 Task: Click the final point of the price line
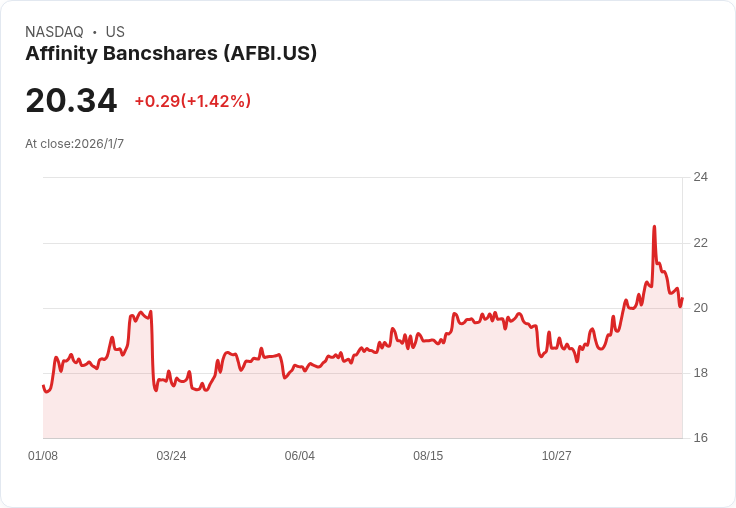pos(682,298)
